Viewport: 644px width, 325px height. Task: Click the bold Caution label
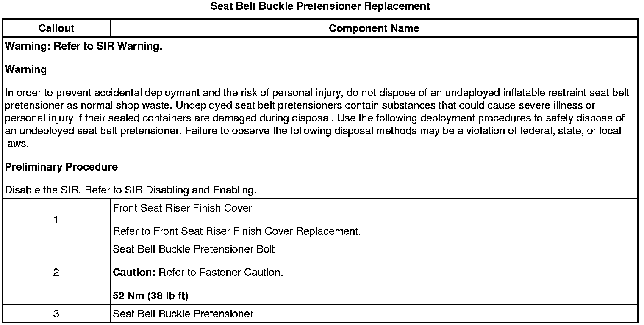click(134, 273)
